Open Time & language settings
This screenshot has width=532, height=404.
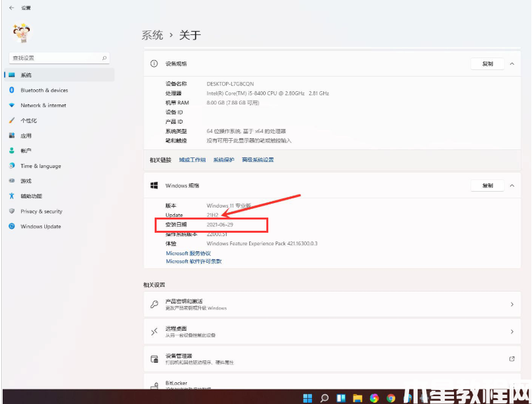[x=59, y=166]
